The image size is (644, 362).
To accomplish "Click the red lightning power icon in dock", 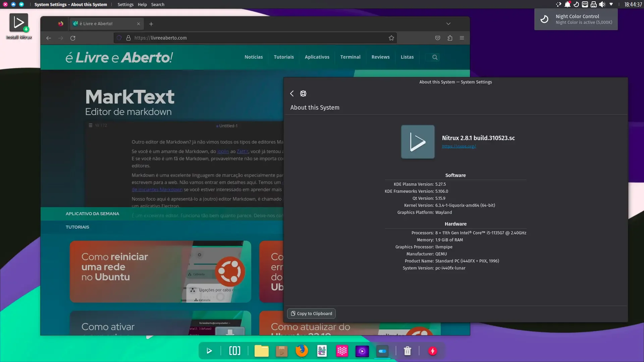I will tap(433, 351).
